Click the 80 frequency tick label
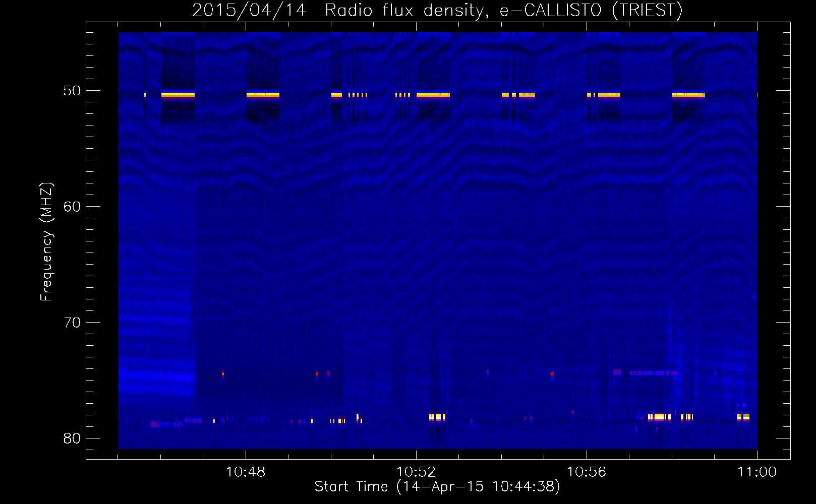Image resolution: width=816 pixels, height=504 pixels. [x=72, y=438]
